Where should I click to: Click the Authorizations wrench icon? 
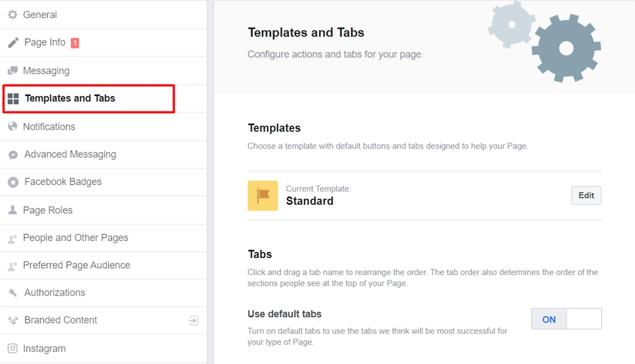(x=13, y=293)
